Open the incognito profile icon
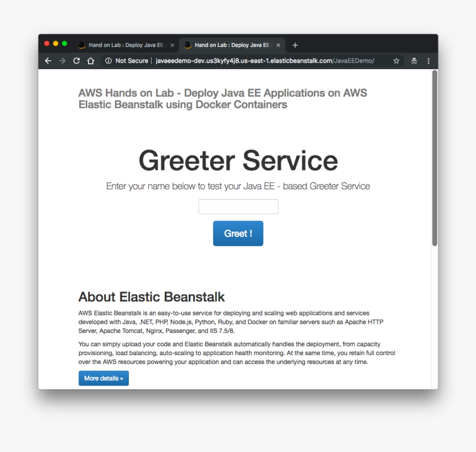 click(x=414, y=61)
